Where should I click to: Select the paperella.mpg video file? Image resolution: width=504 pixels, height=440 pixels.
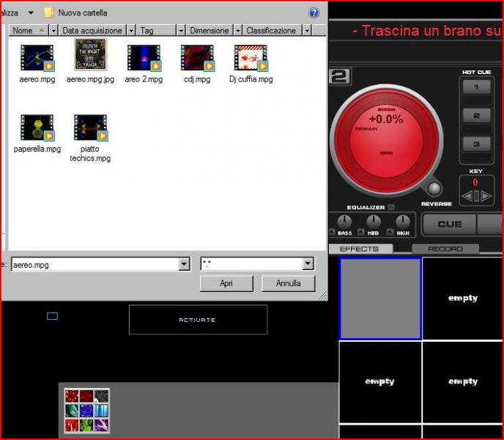click(x=37, y=128)
